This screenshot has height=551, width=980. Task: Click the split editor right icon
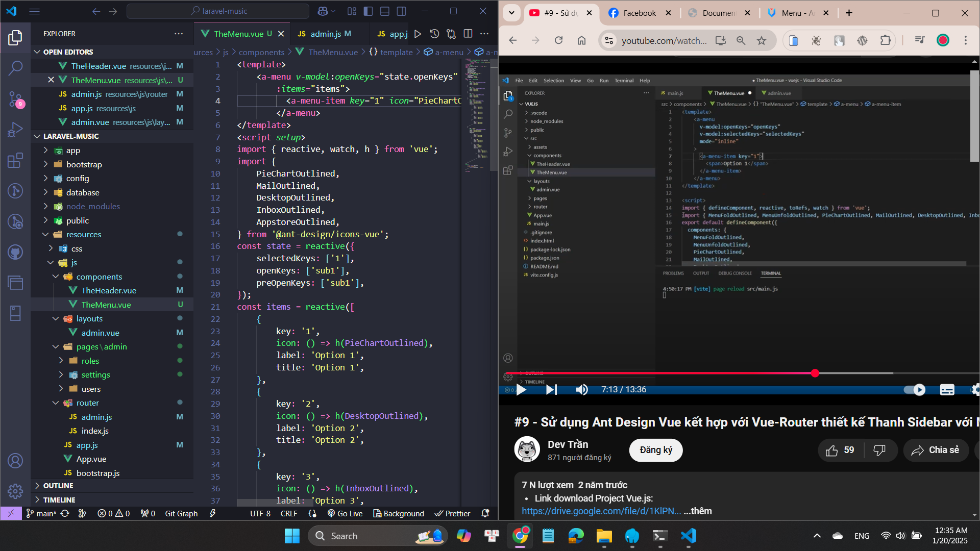pyautogui.click(x=468, y=34)
